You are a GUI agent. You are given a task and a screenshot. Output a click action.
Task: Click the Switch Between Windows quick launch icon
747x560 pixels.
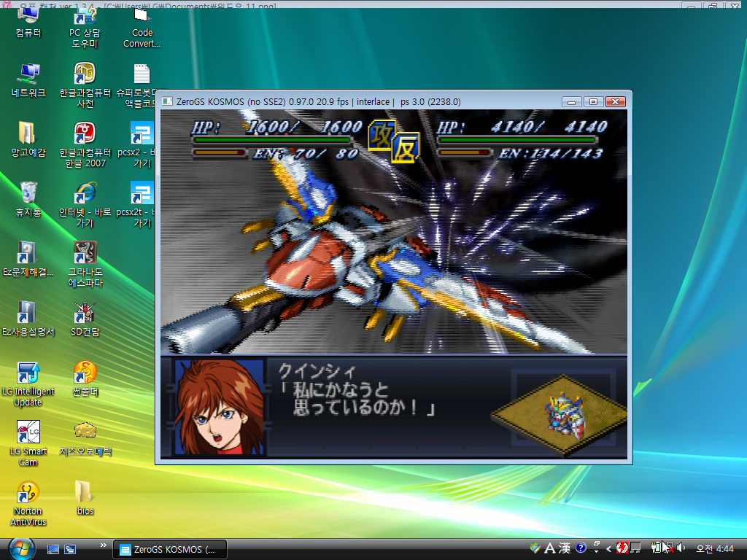coord(70,549)
